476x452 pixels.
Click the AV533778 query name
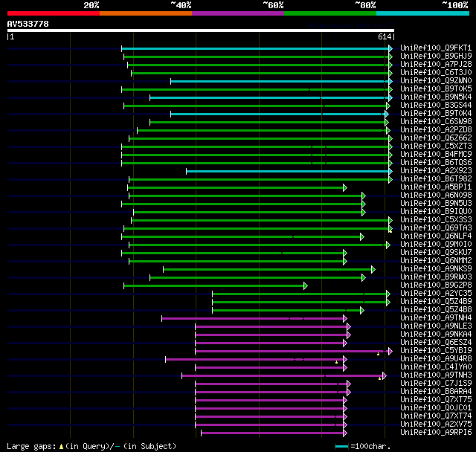tap(28, 24)
